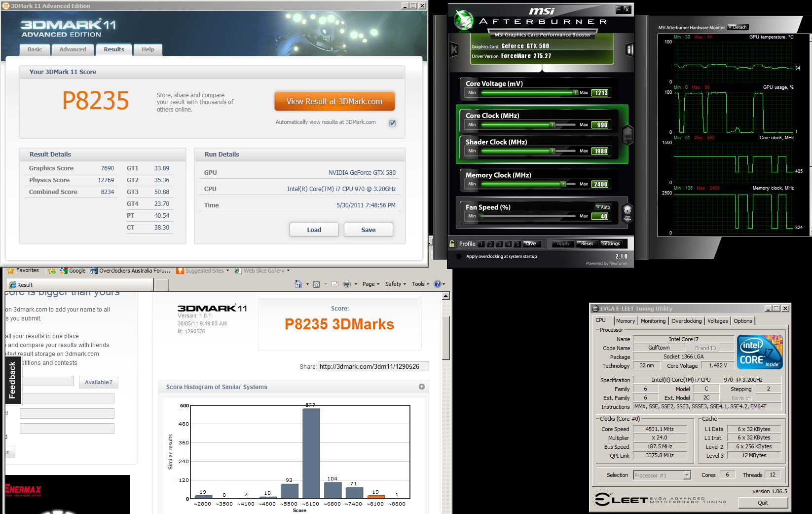812x514 pixels.
Task: Switch to the Advanced tab in 3DMark
Action: (73, 49)
